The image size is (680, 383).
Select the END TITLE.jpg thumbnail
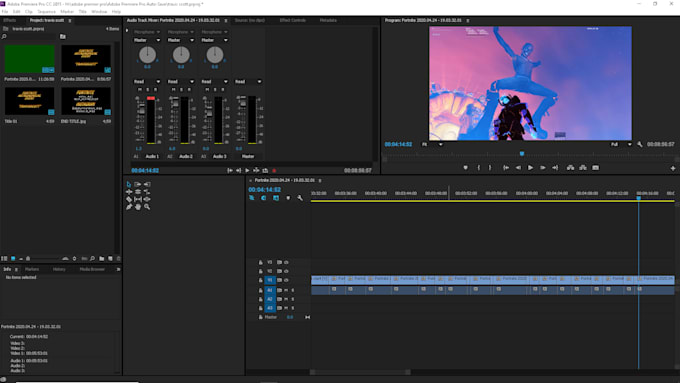(x=86, y=101)
